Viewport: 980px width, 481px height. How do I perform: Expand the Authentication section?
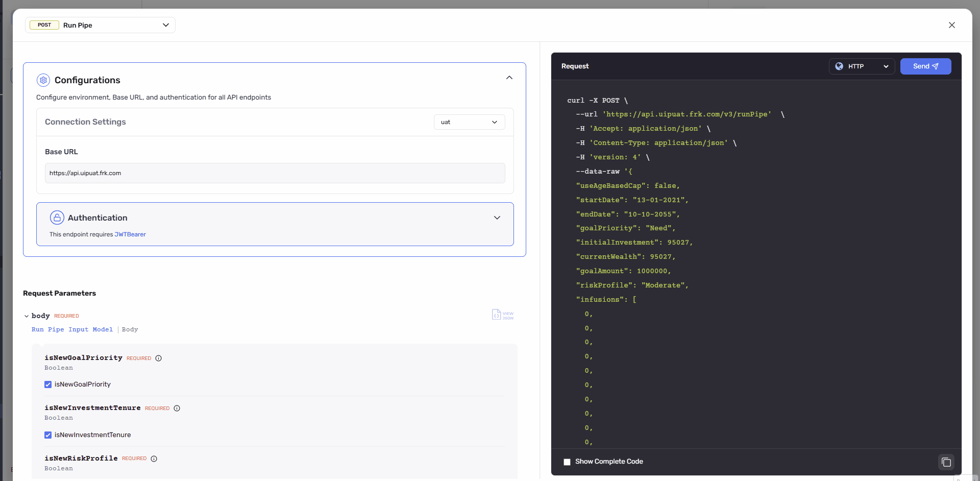coord(497,217)
